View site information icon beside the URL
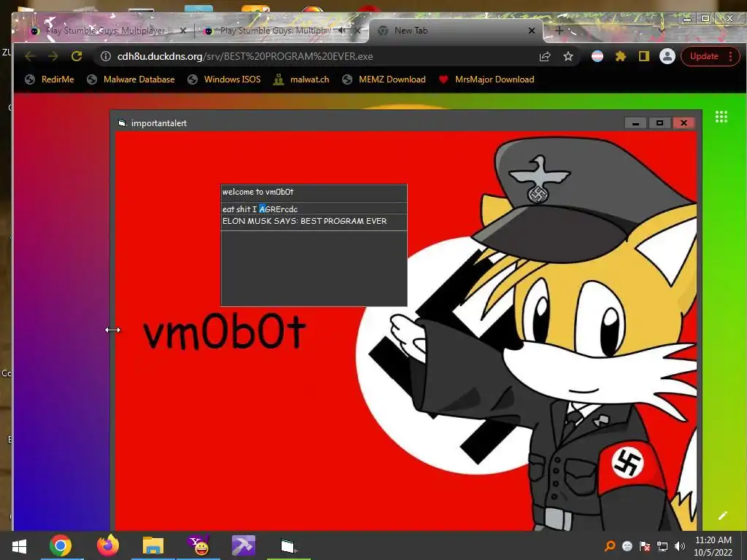 [106, 56]
